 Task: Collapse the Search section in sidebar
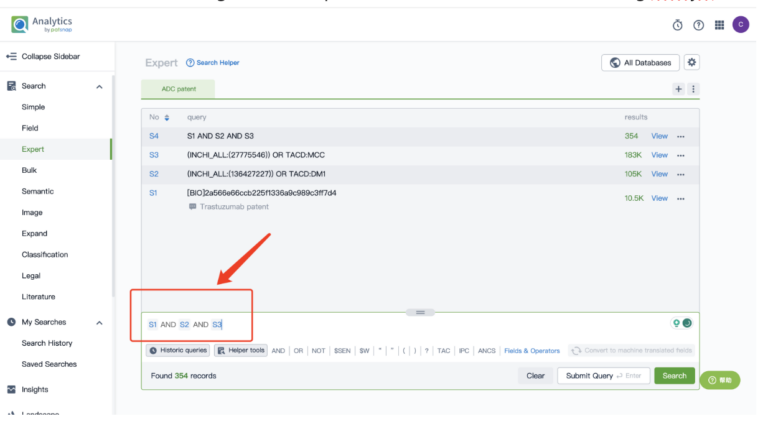pos(99,87)
